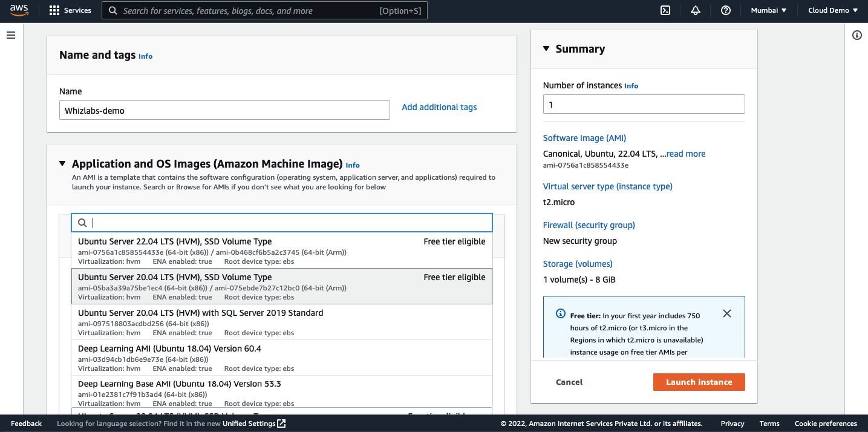Screen dimensions: 868x432
Task: Open Info link beside Application and OS Images
Action: [353, 165]
